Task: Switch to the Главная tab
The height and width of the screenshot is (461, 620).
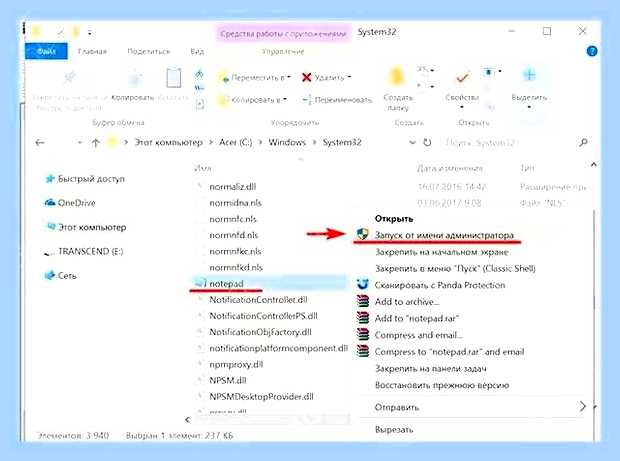Action: pyautogui.click(x=92, y=51)
